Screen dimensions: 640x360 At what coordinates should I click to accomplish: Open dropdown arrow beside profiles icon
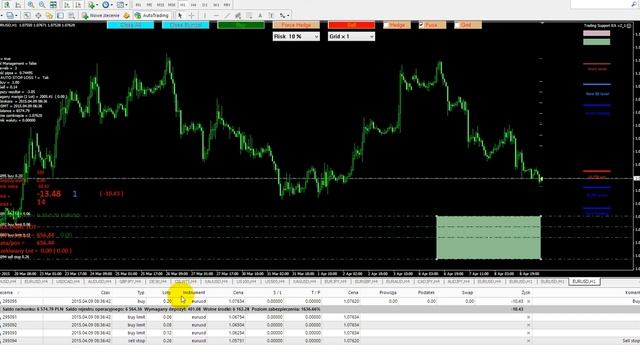16,16
